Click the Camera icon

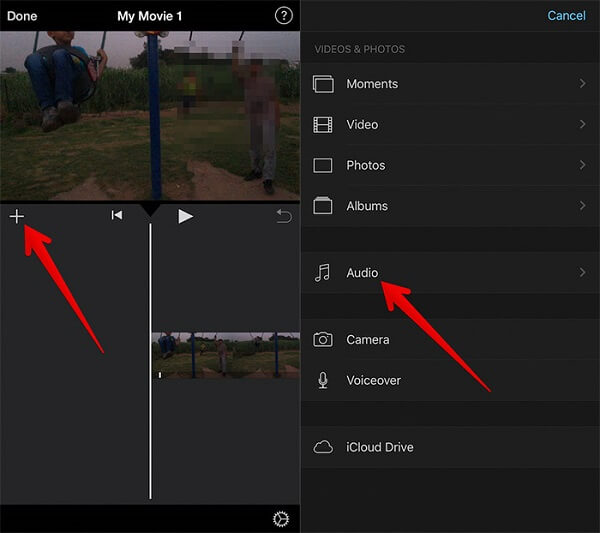click(x=323, y=339)
